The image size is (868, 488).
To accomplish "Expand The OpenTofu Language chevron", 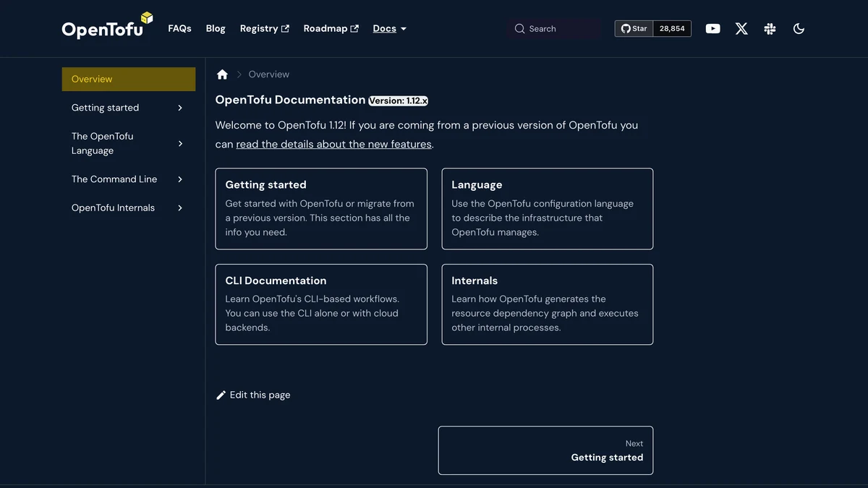I will [x=180, y=143].
